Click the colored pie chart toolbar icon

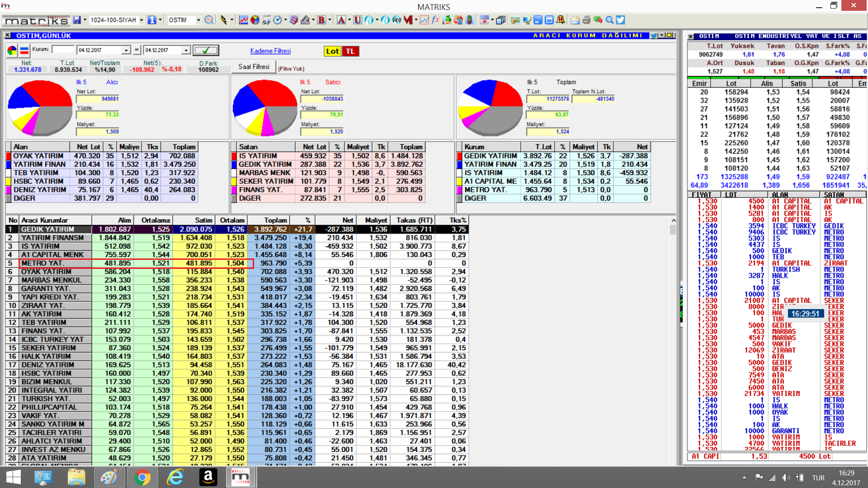point(255,20)
